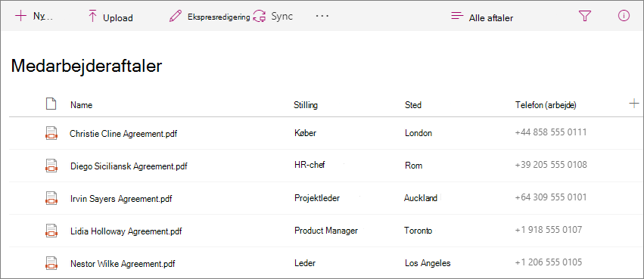Add a column with the plus icon
This screenshot has width=644, height=279.
[x=633, y=104]
